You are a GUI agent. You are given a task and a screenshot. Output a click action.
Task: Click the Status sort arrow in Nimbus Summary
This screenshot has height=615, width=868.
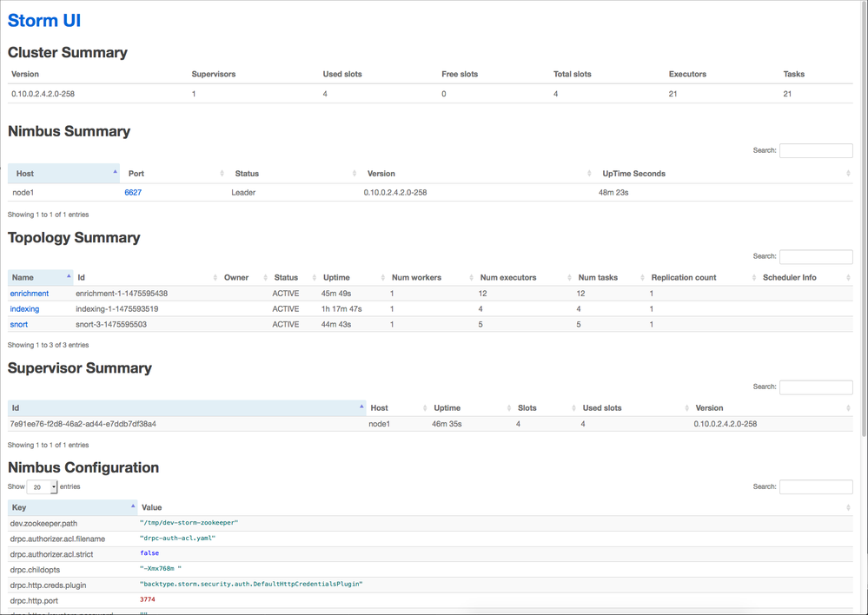tap(355, 173)
